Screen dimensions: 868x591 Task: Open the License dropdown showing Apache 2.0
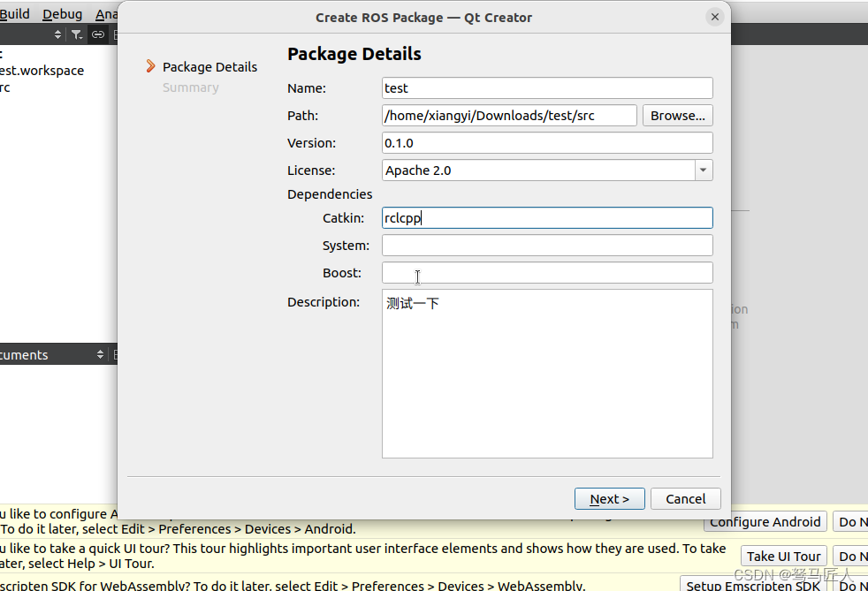(547, 170)
